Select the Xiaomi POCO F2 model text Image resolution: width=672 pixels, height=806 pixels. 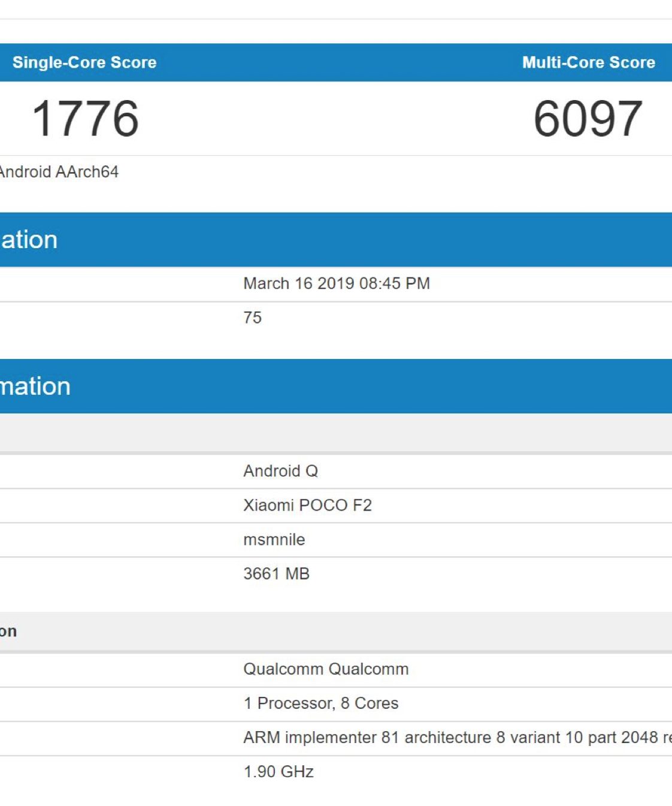[x=307, y=505]
